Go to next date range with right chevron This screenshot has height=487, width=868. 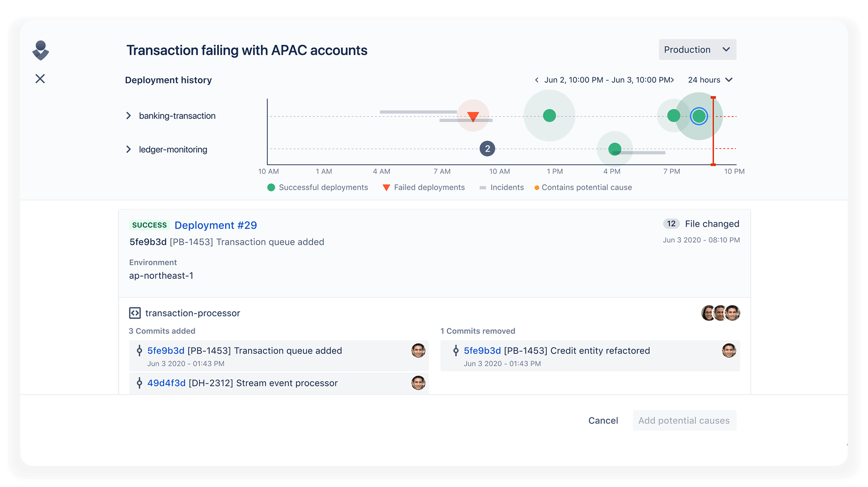pyautogui.click(x=672, y=80)
